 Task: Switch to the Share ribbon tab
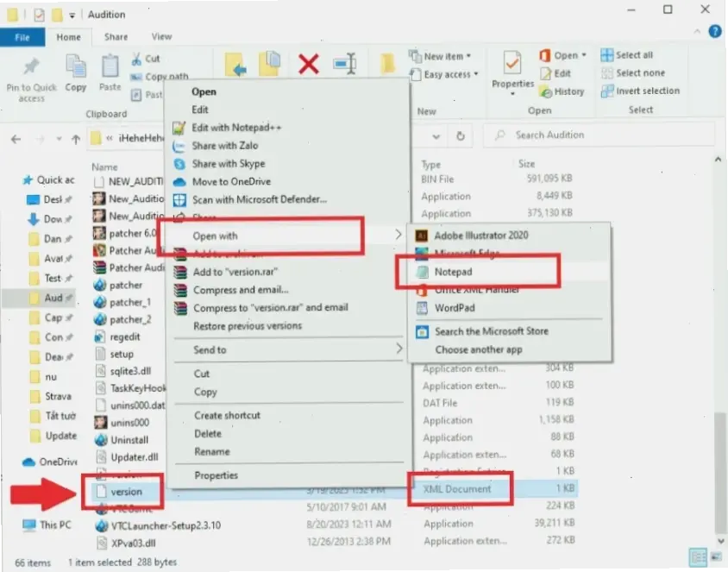pos(116,37)
